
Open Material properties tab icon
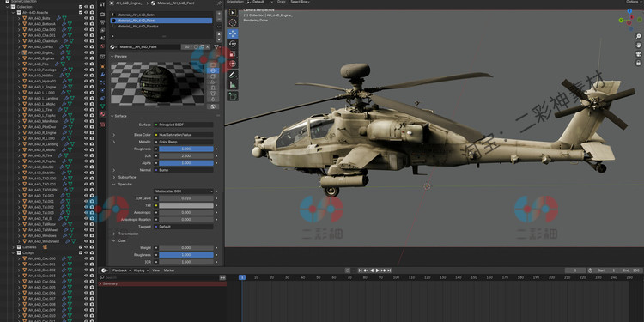click(x=102, y=114)
